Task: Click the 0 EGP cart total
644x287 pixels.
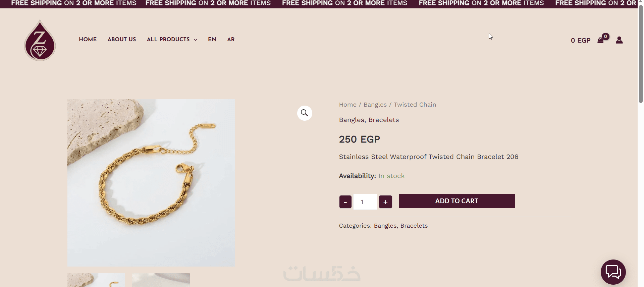Action: pyautogui.click(x=580, y=41)
